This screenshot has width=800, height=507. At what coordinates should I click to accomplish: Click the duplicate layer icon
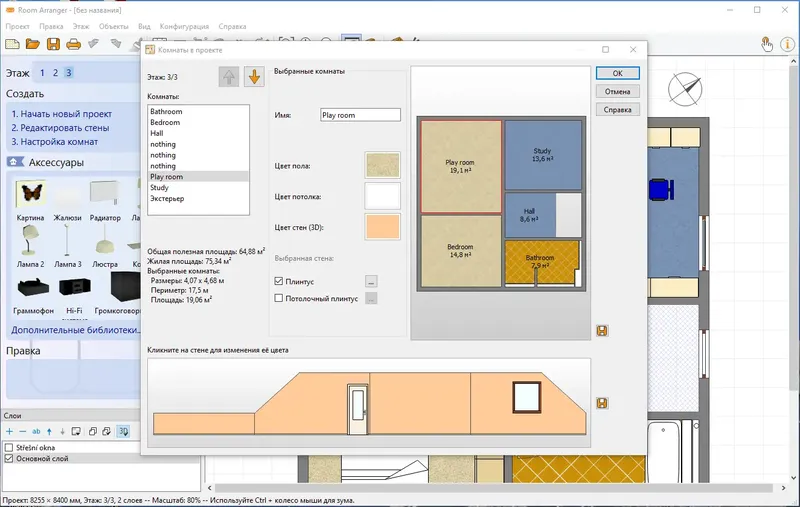(x=92, y=432)
